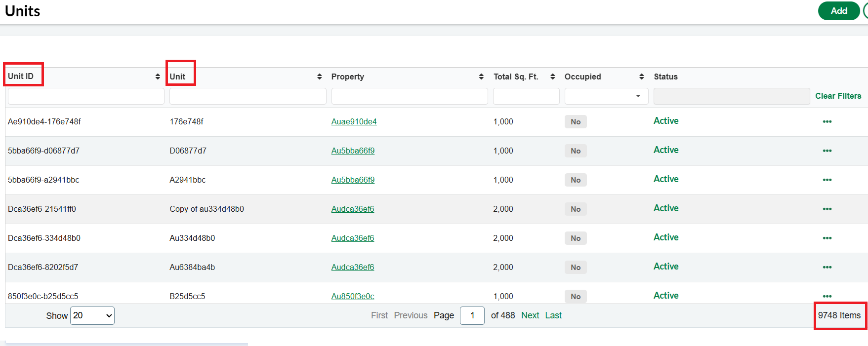
Task: Go to Next page
Action: coord(530,315)
